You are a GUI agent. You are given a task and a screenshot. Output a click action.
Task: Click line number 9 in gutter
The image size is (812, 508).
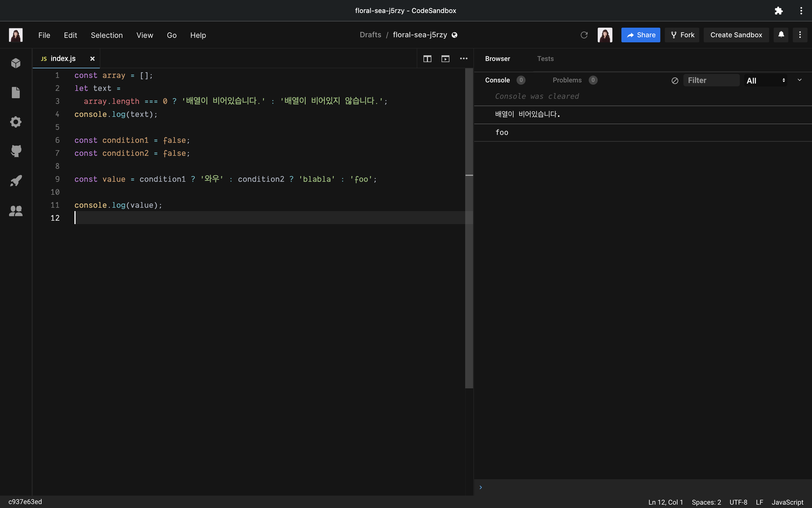point(58,179)
